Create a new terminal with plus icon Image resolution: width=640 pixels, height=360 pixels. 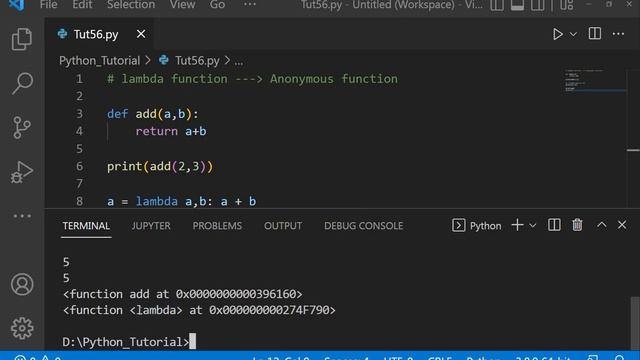click(517, 225)
